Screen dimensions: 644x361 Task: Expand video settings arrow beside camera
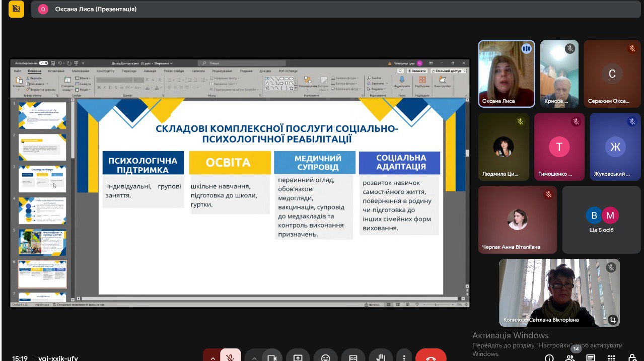click(x=254, y=357)
